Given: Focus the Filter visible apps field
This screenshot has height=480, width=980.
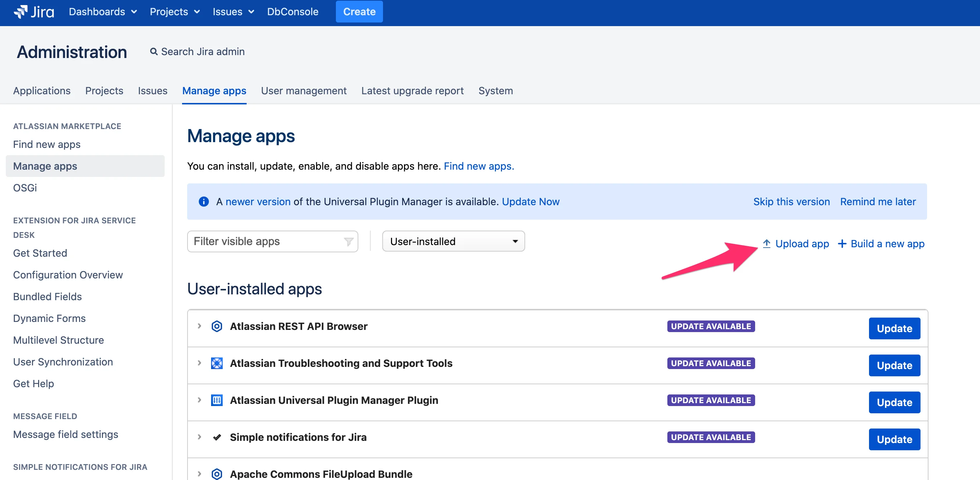Looking at the screenshot, I should [272, 241].
